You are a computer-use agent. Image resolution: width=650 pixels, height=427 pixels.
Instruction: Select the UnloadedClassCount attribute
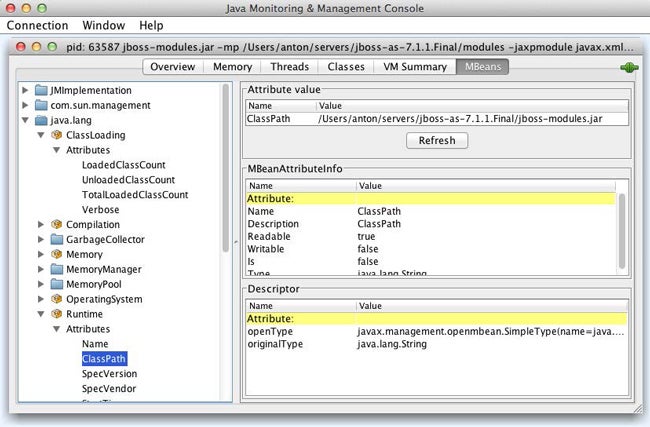click(x=129, y=180)
